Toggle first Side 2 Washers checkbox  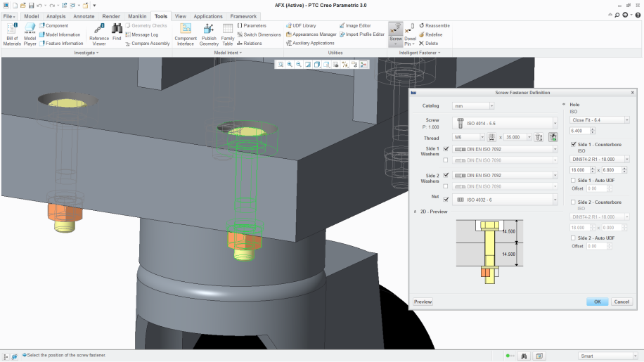click(446, 175)
